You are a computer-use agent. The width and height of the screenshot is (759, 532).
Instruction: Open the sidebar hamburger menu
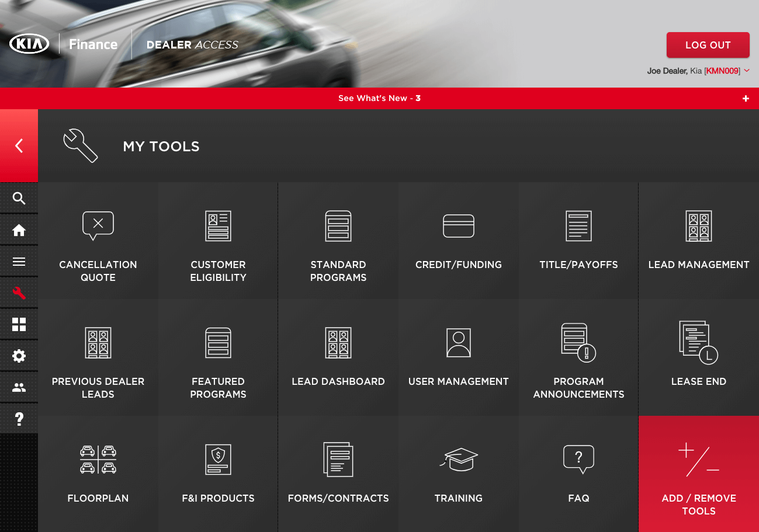(19, 262)
